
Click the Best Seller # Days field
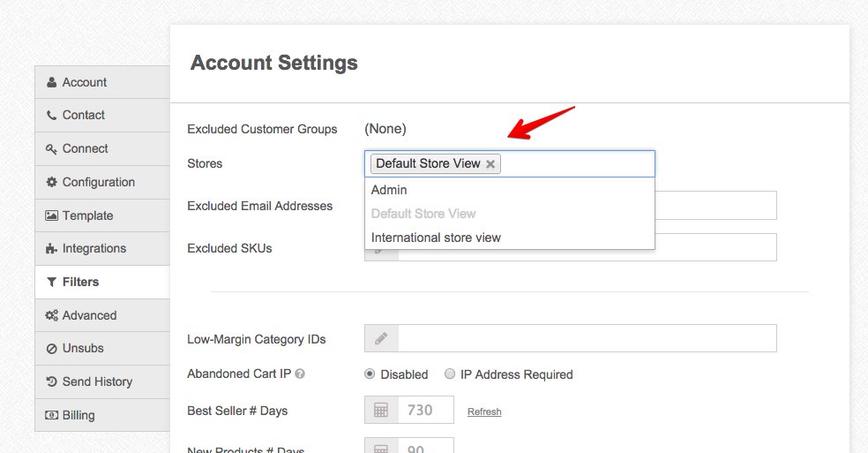coord(425,410)
